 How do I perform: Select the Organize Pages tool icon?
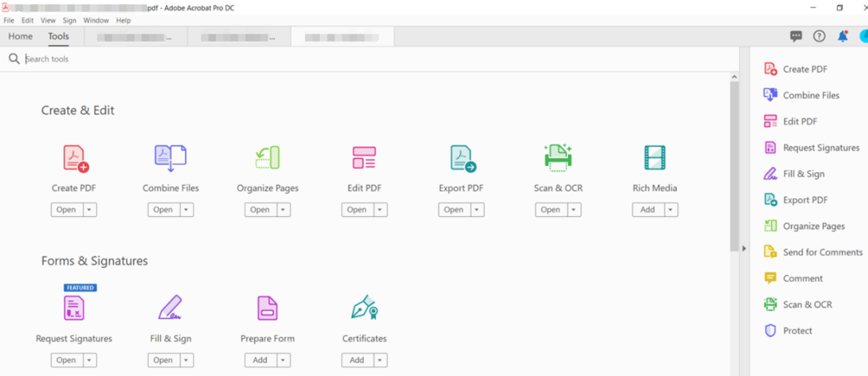pos(267,158)
